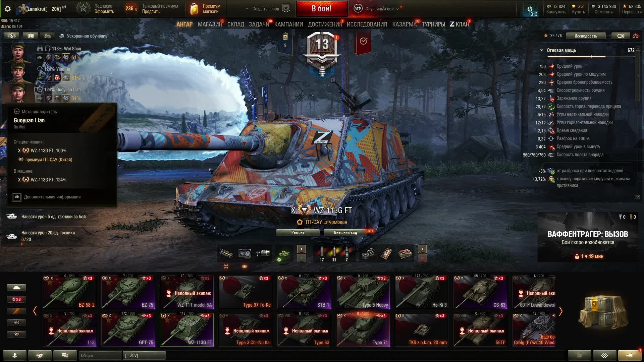Image resolution: width=644 pixels, height=362 pixels.
Task: Start battle with В бой! button
Action: [322, 9]
